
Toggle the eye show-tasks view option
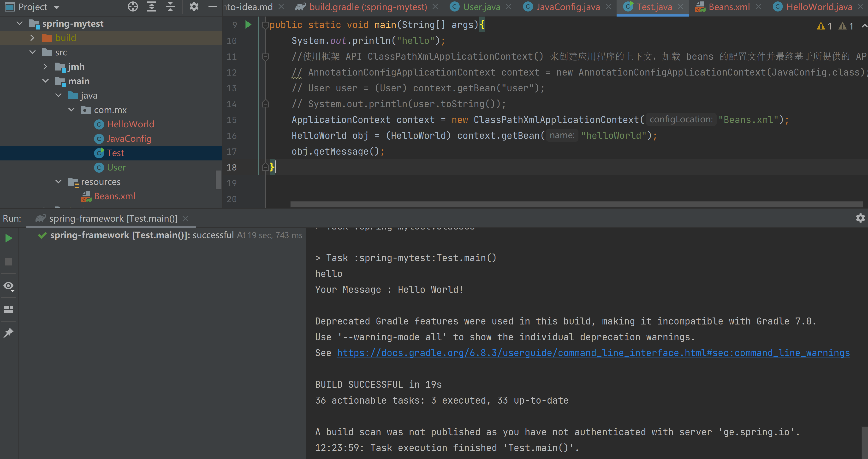(x=9, y=286)
